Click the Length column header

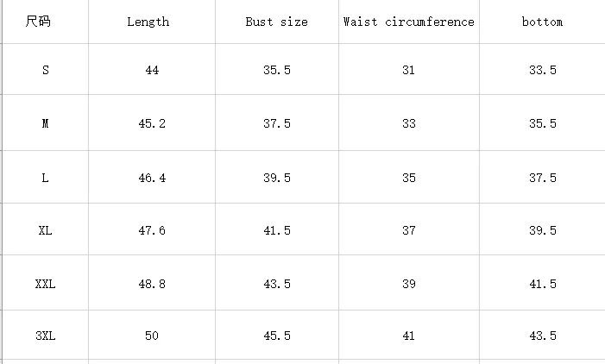pos(148,22)
